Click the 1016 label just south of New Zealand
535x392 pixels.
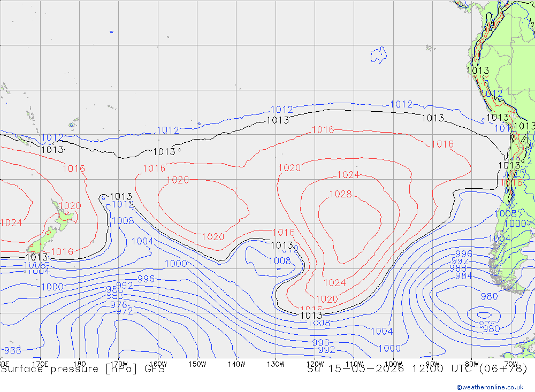click(x=62, y=252)
